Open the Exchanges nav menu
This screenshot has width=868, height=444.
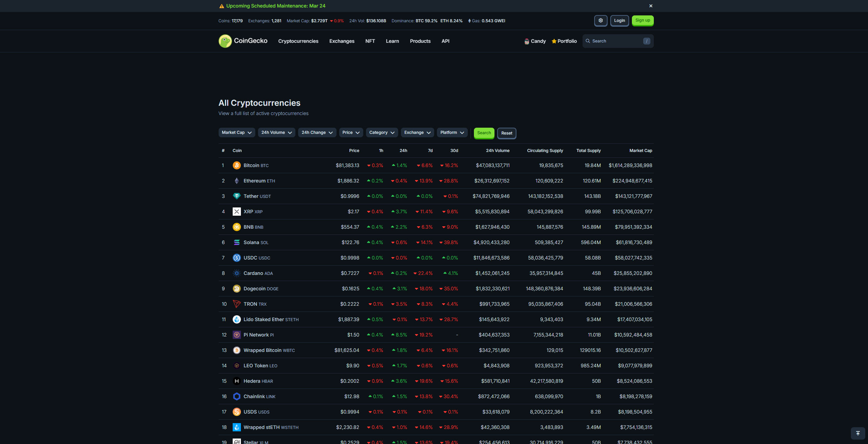tap(342, 41)
